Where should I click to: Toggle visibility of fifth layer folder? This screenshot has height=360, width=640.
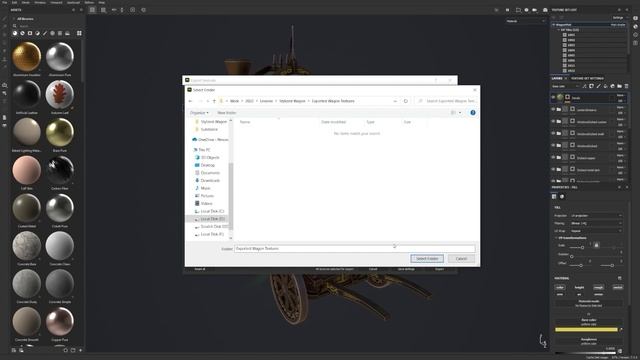pyautogui.click(x=553, y=145)
